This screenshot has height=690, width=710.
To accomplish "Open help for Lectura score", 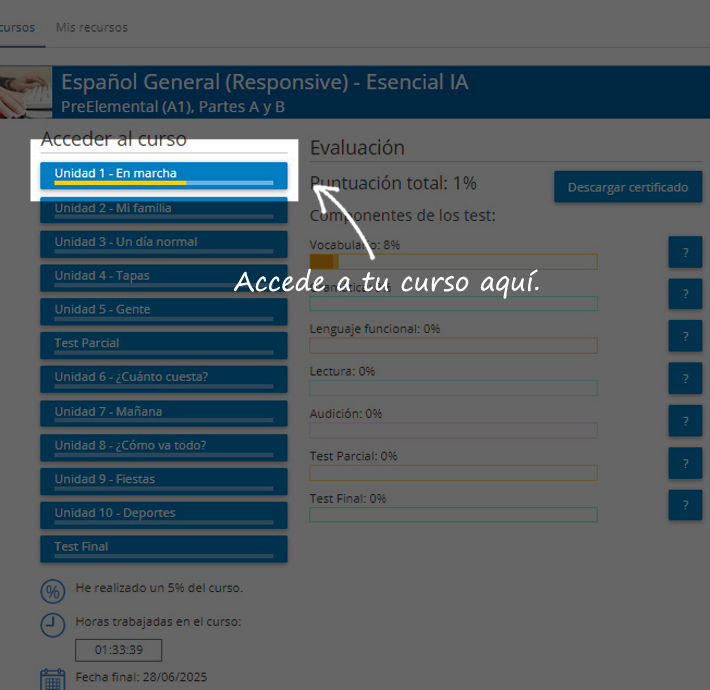I will click(685, 378).
